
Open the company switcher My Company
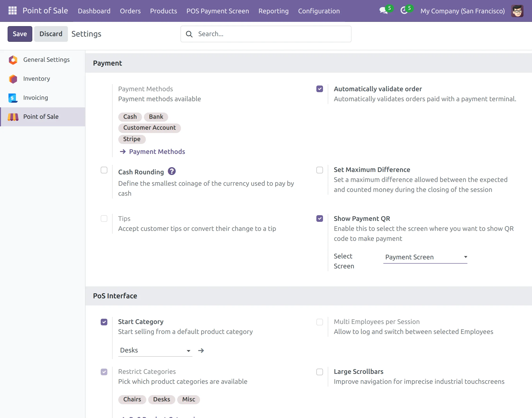coord(462,11)
